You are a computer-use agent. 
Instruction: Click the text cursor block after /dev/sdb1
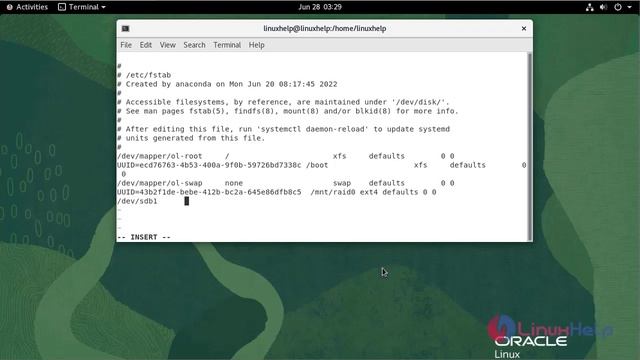pyautogui.click(x=187, y=201)
